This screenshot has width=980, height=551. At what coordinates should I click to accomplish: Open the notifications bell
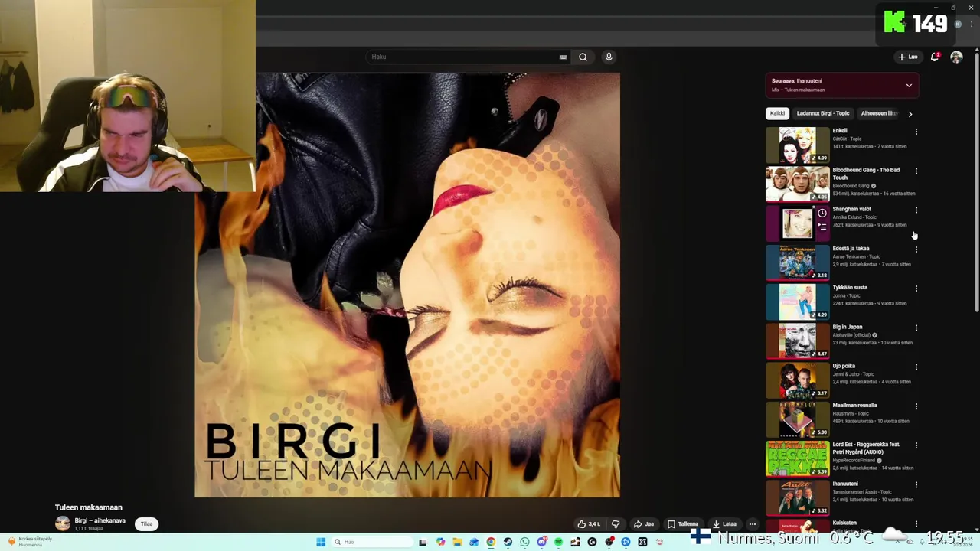(x=935, y=57)
